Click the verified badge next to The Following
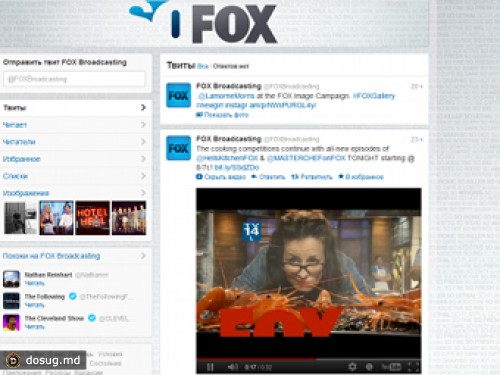 point(72,296)
